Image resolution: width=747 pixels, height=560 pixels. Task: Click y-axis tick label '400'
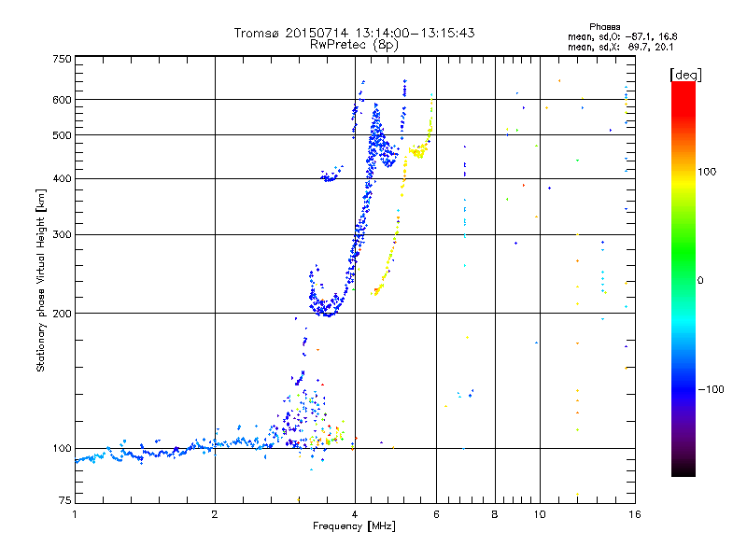(62, 178)
